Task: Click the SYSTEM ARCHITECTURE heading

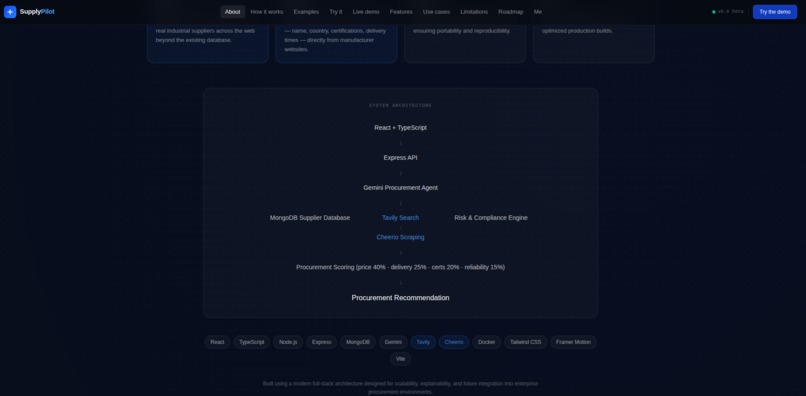Action: pos(400,105)
